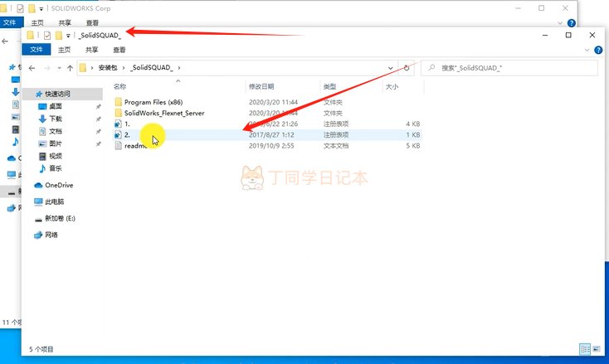Maximize the _SolidSQUAD_ window

point(568,36)
